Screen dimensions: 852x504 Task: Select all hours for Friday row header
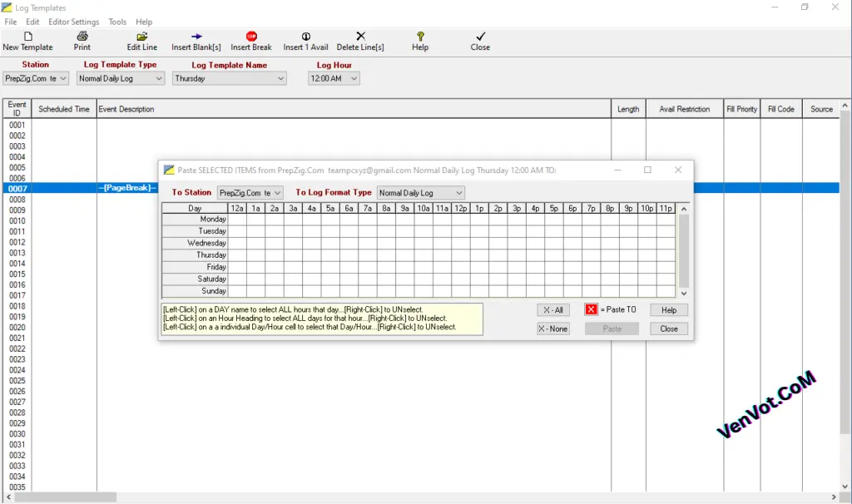tap(195, 267)
